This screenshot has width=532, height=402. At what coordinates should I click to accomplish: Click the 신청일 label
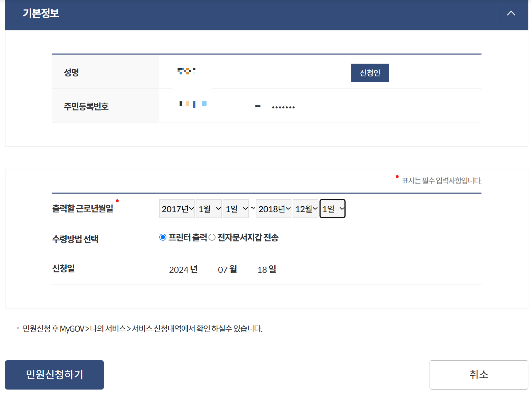point(63,268)
